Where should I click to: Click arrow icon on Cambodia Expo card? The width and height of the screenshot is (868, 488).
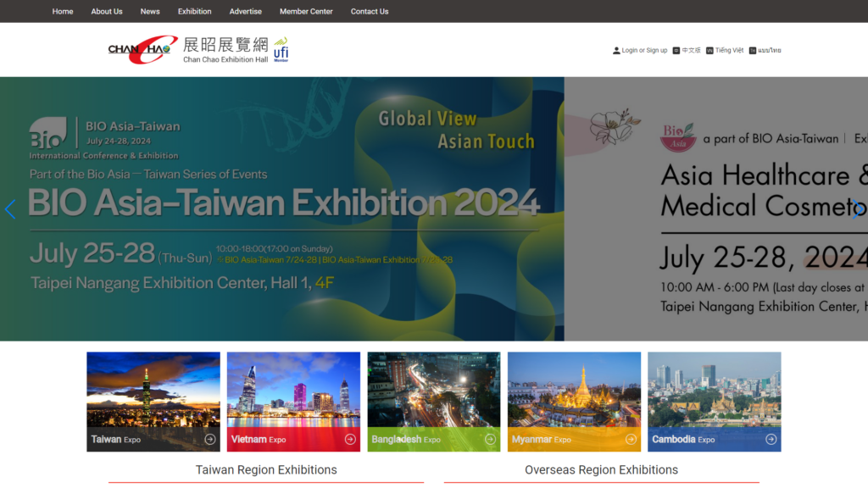(x=771, y=440)
